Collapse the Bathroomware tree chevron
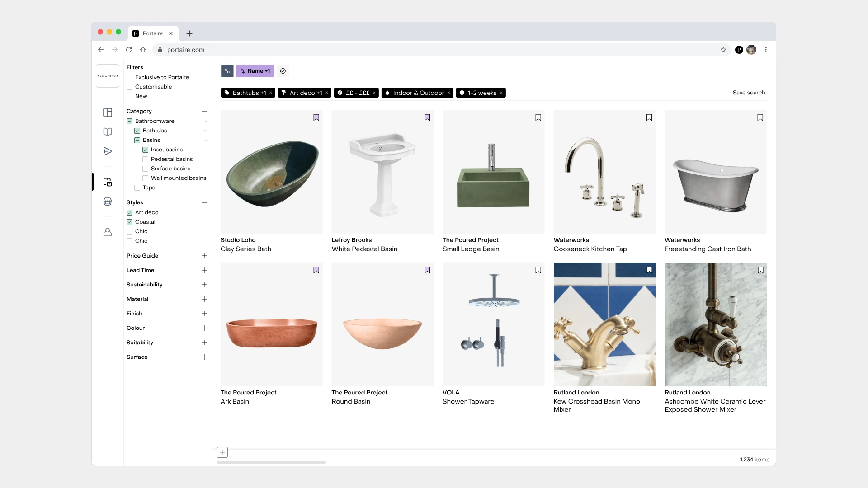This screenshot has height=488, width=868. click(206, 121)
